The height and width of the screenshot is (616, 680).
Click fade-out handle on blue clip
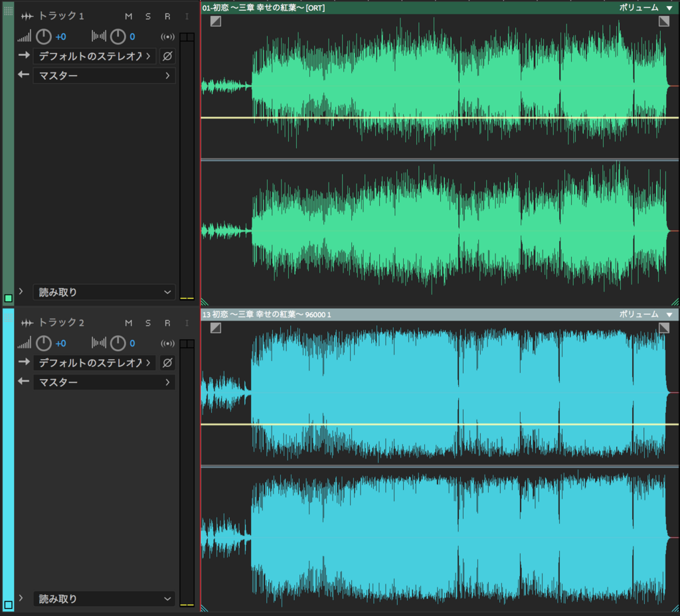pyautogui.click(x=664, y=328)
